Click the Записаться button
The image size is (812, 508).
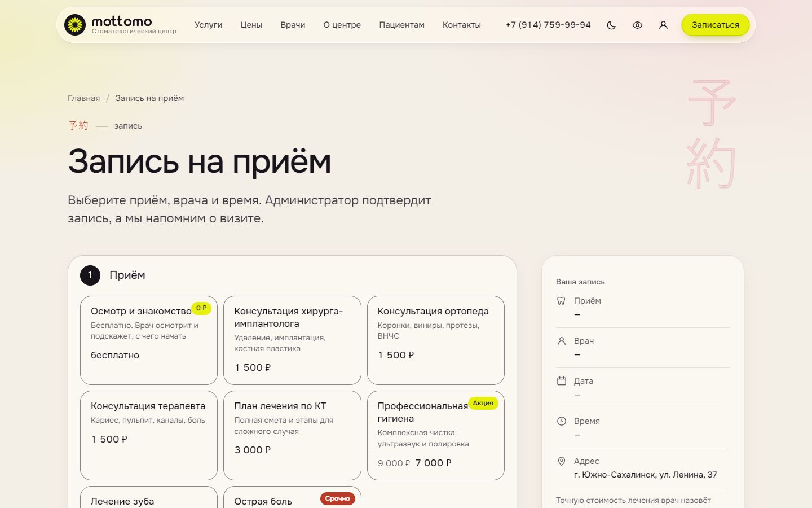point(715,25)
